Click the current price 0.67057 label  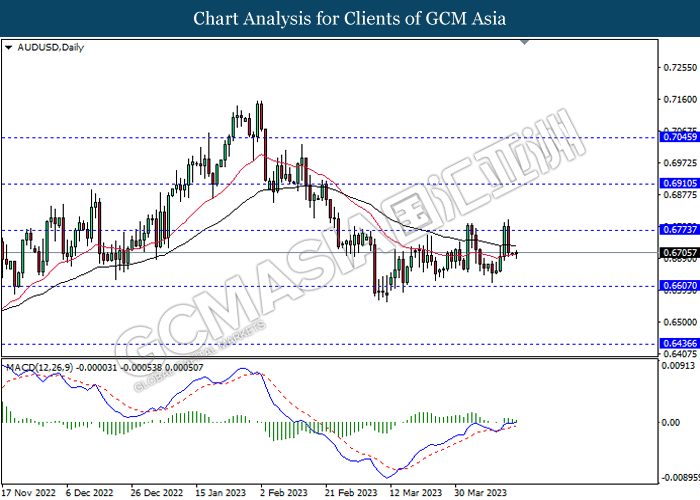click(680, 253)
